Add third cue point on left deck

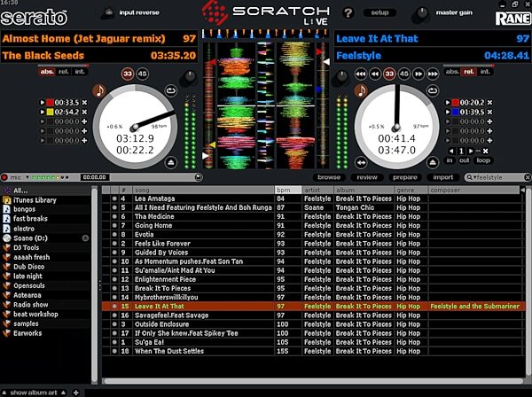click(84, 121)
